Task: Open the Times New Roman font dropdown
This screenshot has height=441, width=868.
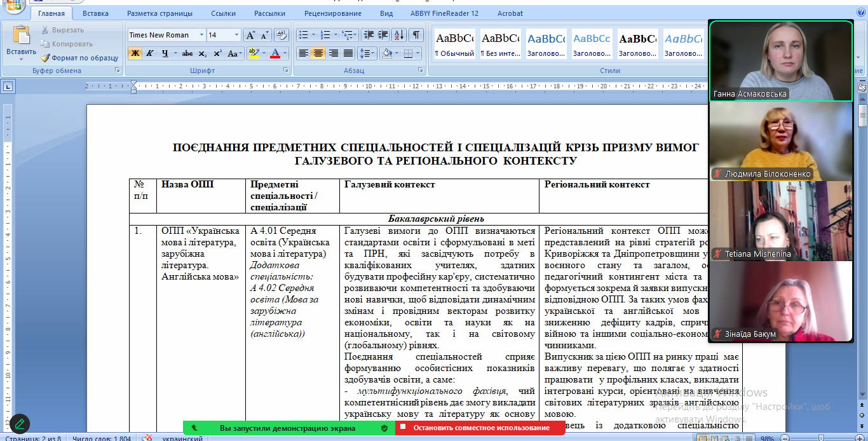Action: click(x=202, y=35)
